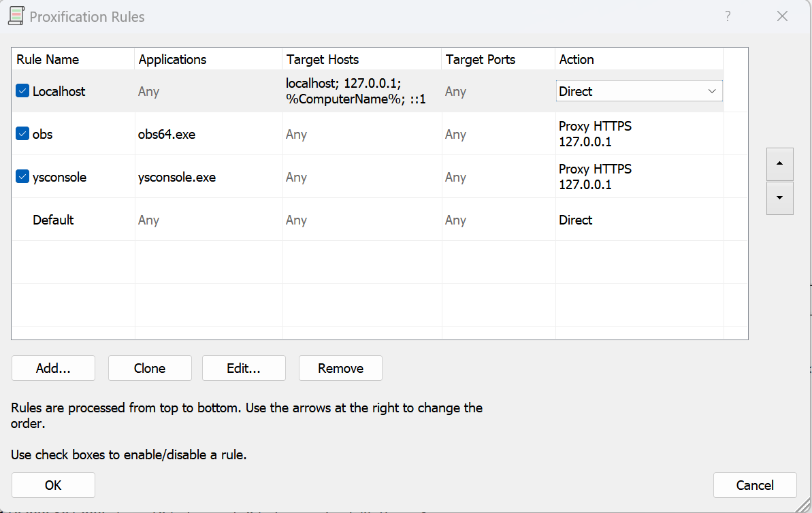Click the move rule up arrow
Screen dimensions: 812x513
point(779,164)
